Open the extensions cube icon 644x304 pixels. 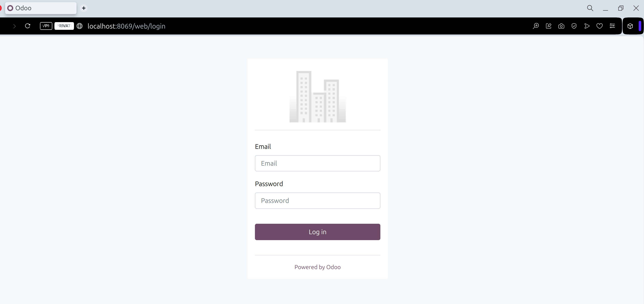tap(630, 26)
